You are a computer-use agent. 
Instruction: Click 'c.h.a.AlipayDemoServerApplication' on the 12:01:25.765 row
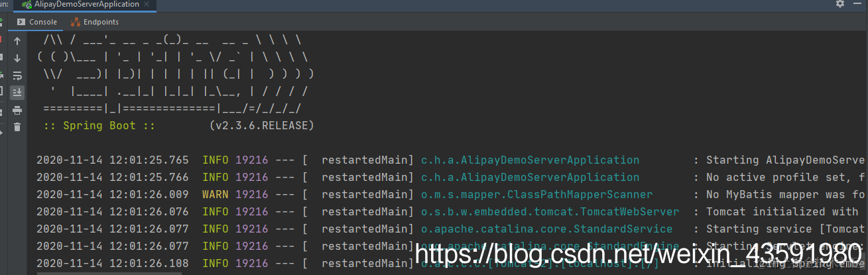pos(530,160)
